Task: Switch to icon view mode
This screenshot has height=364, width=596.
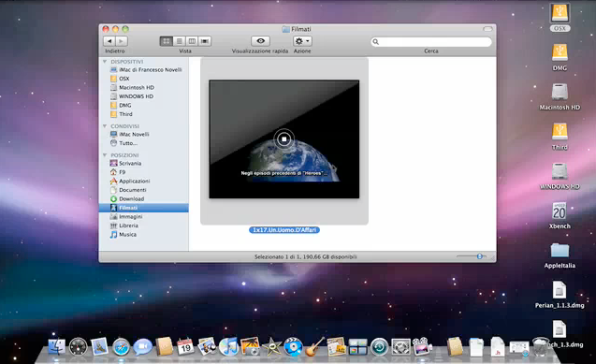Action: tap(167, 41)
